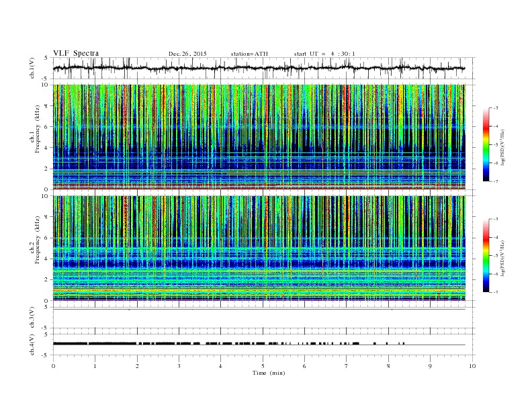Click the "4" kHz tick on ch.1 frequency axis
This screenshot has height=411, width=532.
46,148
